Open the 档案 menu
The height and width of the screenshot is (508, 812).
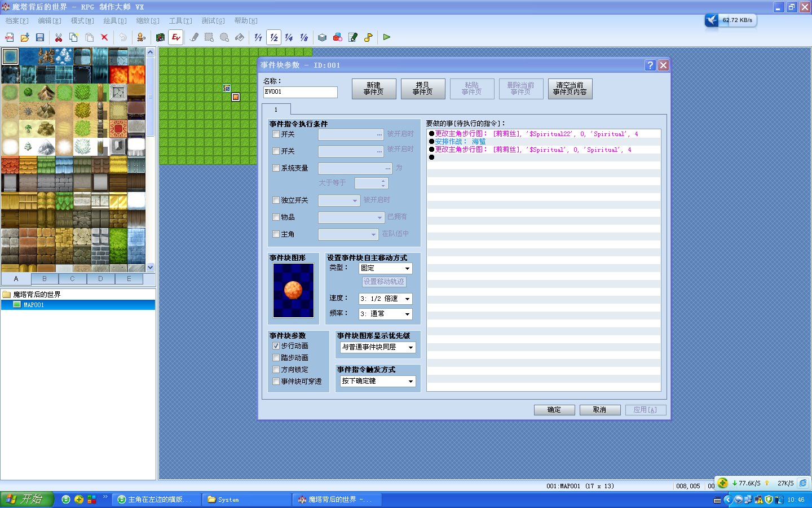point(17,21)
